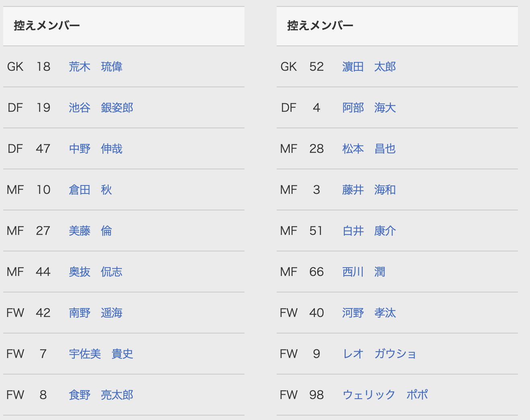Viewport: 530px width, 420px height.
Task: Select player 松本 昌也
Action: tap(369, 149)
